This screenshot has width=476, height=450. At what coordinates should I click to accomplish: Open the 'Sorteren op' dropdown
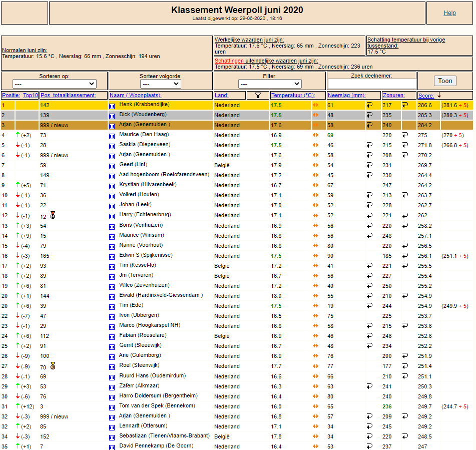54,84
